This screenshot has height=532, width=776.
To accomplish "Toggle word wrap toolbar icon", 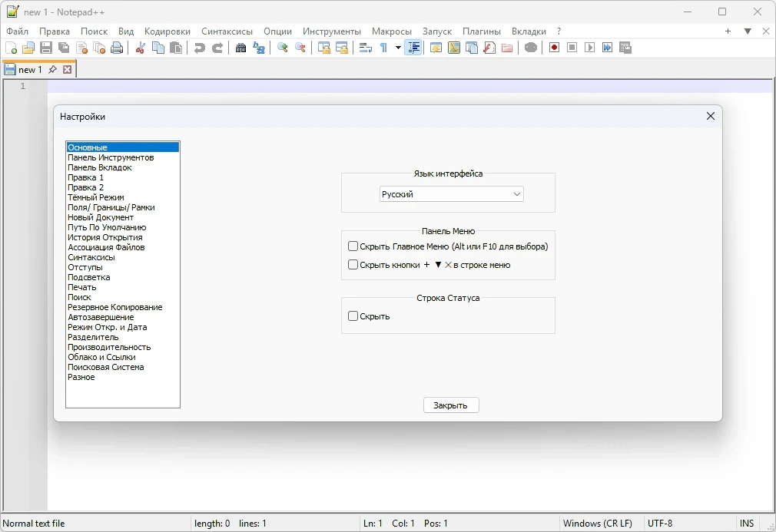I will click(366, 48).
